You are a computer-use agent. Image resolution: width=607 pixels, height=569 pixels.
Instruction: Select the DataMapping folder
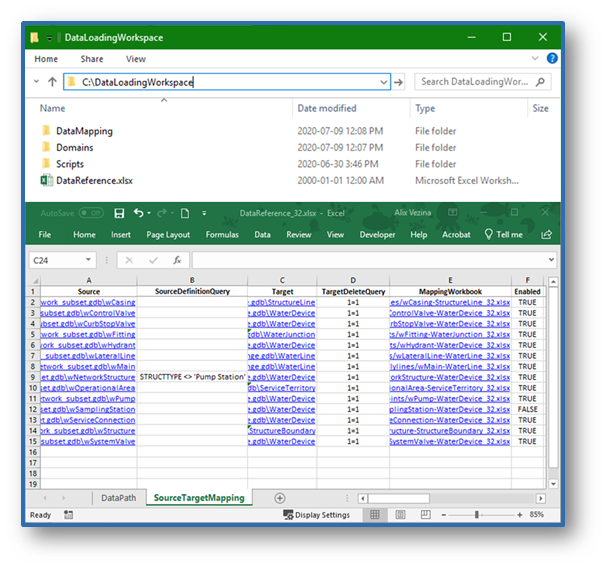[x=84, y=131]
